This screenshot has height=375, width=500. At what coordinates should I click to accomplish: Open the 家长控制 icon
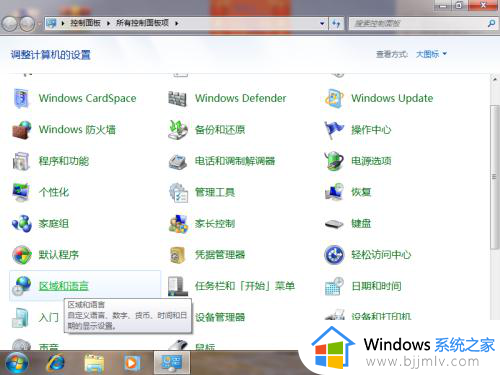[178, 223]
